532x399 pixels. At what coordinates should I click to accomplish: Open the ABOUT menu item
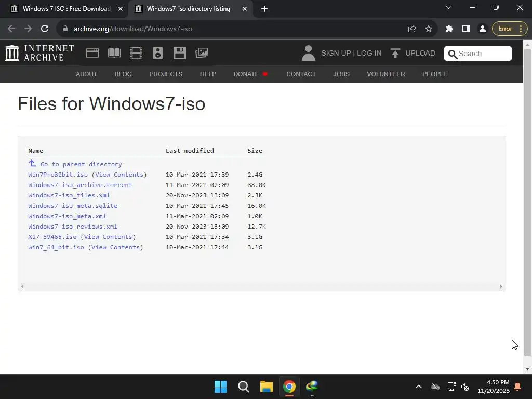tap(87, 74)
